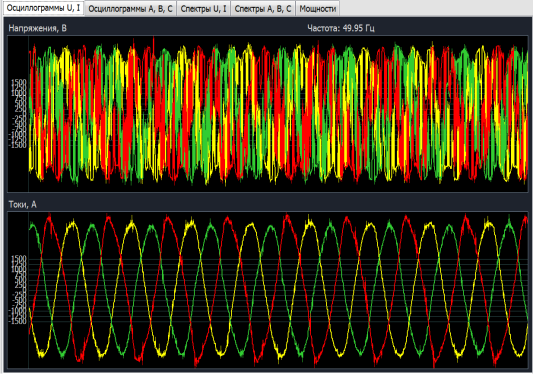The height and width of the screenshot is (374, 534).
Task: Click the Токи, А chart title
Action: coord(22,204)
